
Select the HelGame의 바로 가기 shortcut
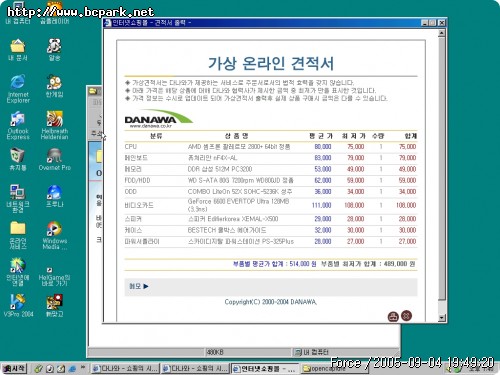54,276
